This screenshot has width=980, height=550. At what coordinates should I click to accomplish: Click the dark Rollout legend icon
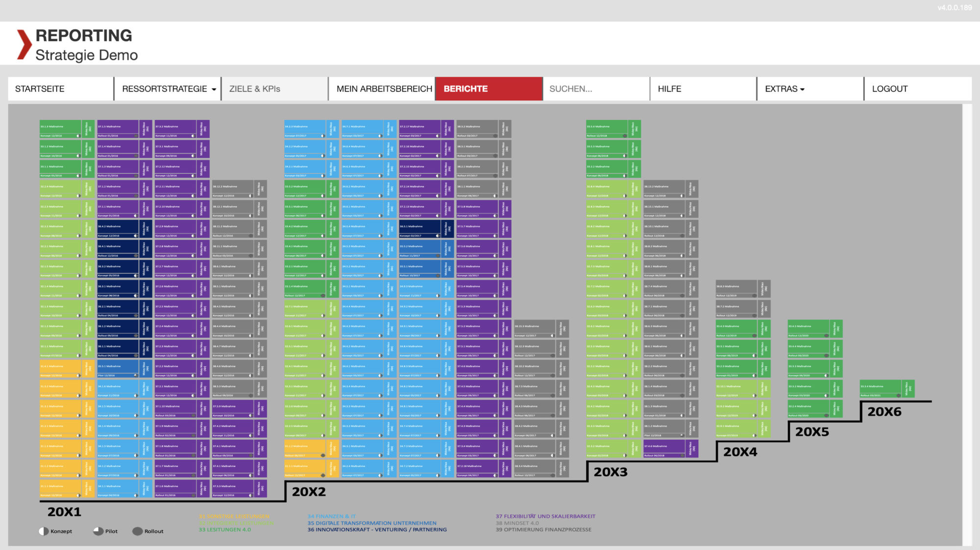pyautogui.click(x=138, y=531)
